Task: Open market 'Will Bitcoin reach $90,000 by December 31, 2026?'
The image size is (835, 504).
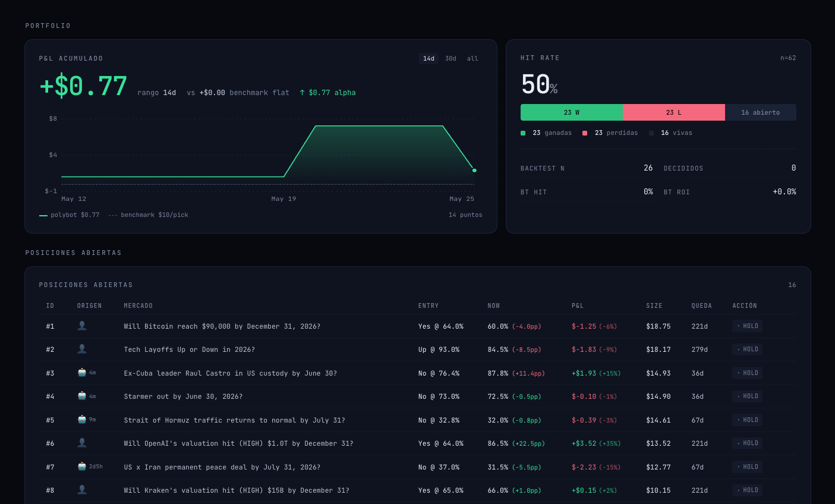Action: pyautogui.click(x=222, y=326)
